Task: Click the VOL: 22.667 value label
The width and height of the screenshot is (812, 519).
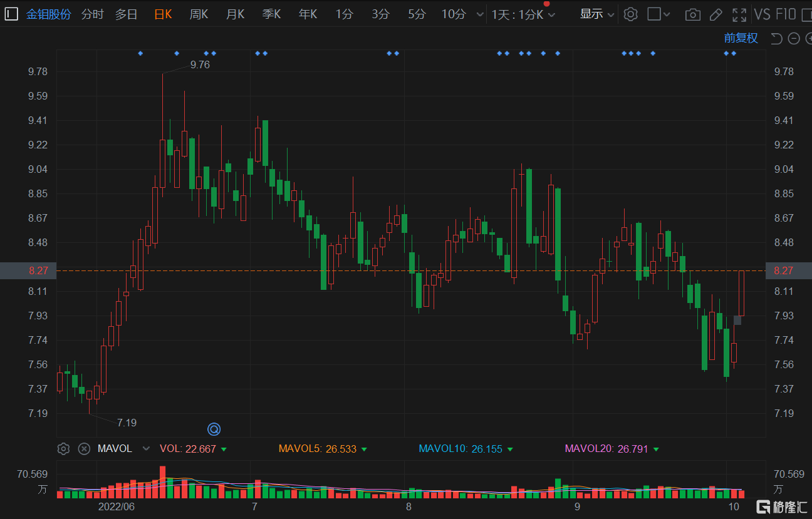Action: pyautogui.click(x=188, y=449)
